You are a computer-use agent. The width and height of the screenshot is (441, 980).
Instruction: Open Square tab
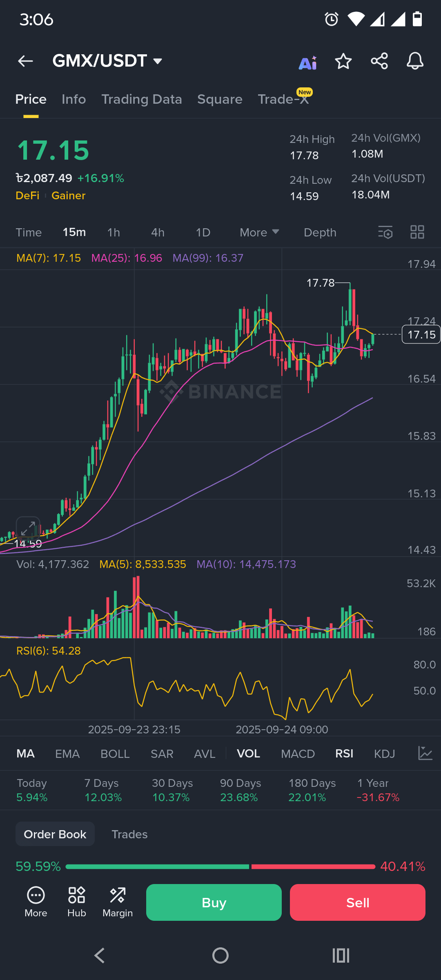(220, 99)
